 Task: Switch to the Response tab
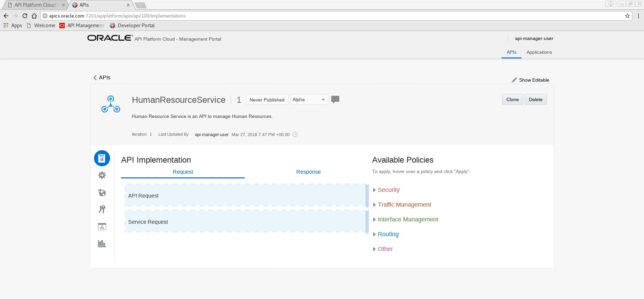click(x=308, y=172)
